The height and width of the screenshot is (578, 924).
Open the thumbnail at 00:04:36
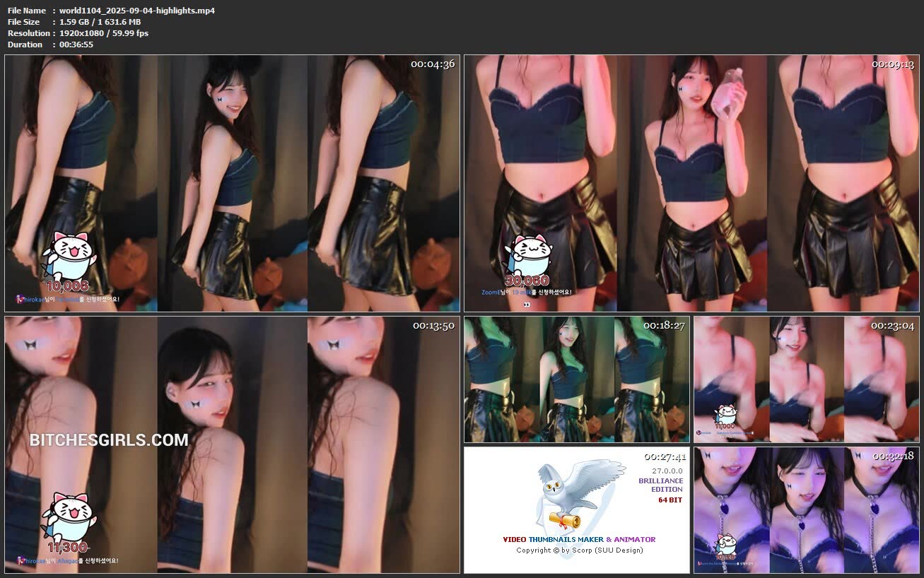click(x=232, y=183)
